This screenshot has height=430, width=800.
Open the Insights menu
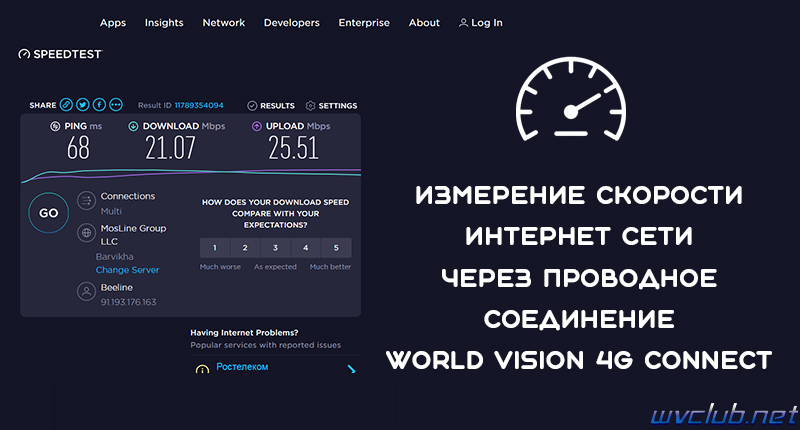tap(164, 23)
